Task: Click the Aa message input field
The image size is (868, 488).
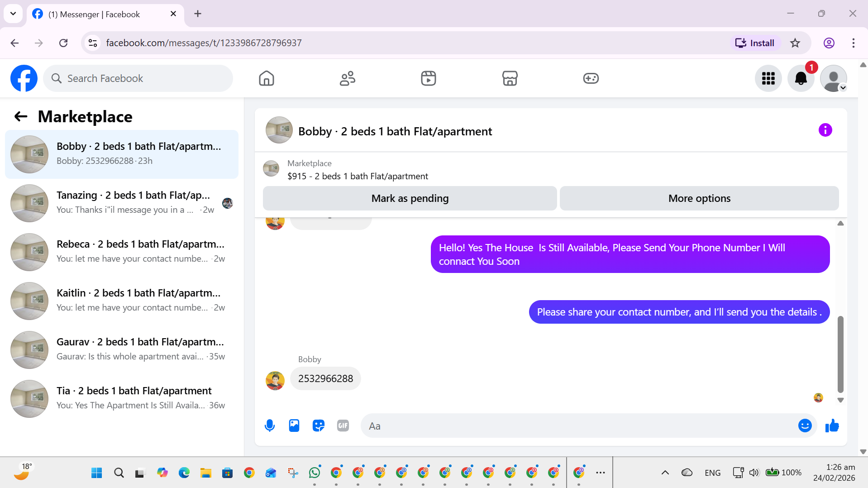Action: [579, 426]
